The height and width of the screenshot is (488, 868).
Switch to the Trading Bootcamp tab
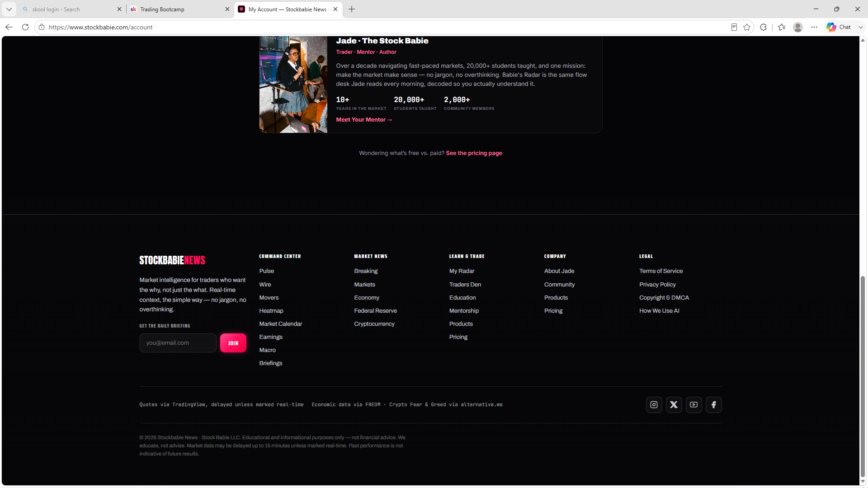click(180, 9)
